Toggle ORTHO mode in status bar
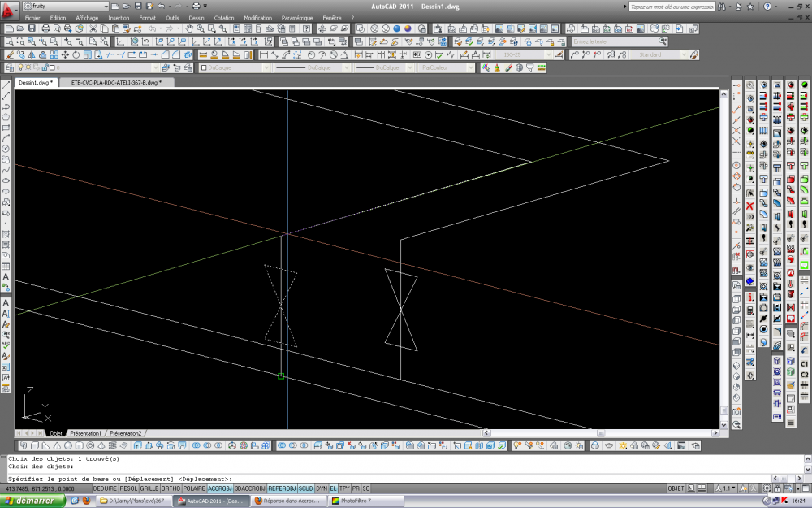 coord(171,488)
